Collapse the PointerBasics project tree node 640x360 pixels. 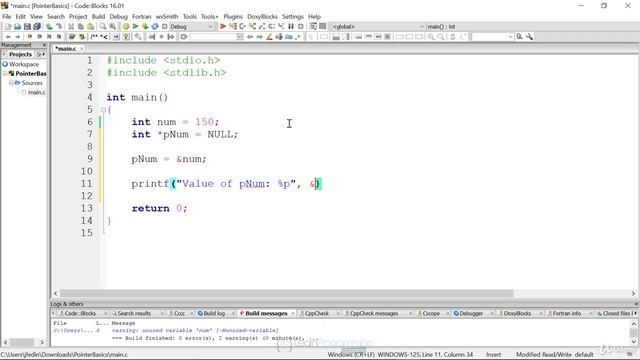tap(5, 73)
